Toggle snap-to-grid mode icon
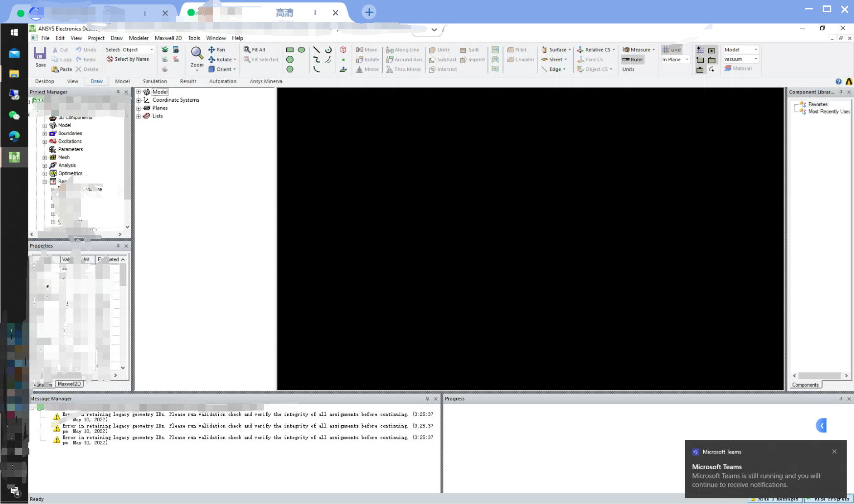 pyautogui.click(x=700, y=50)
